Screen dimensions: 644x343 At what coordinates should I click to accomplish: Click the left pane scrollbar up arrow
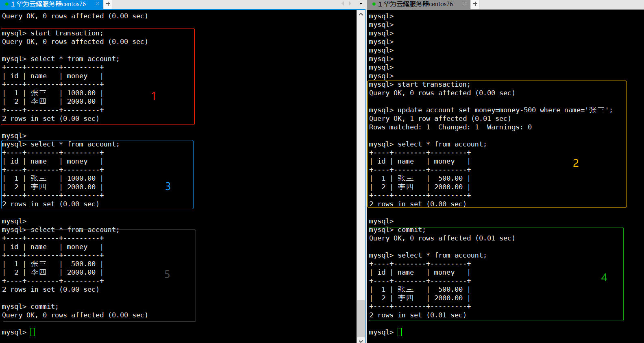(361, 14)
